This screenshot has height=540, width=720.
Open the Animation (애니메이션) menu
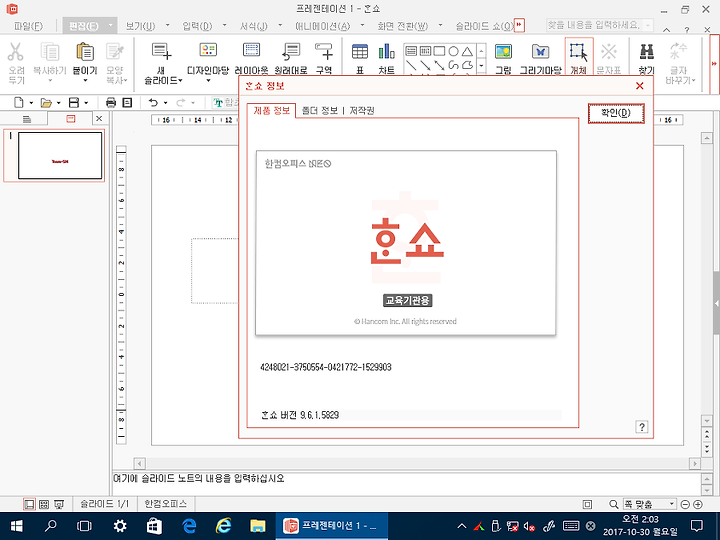[322, 26]
